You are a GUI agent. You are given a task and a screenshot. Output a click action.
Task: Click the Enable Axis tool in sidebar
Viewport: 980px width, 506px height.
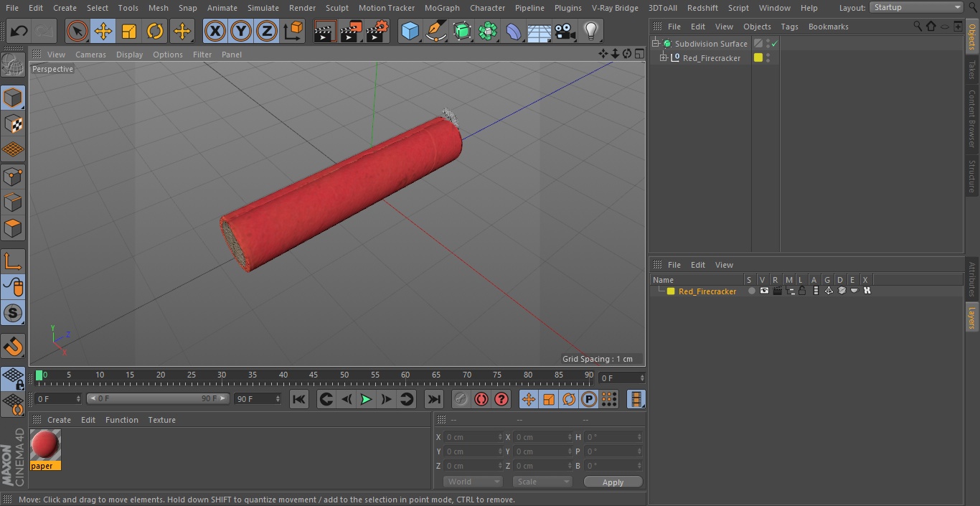13,261
